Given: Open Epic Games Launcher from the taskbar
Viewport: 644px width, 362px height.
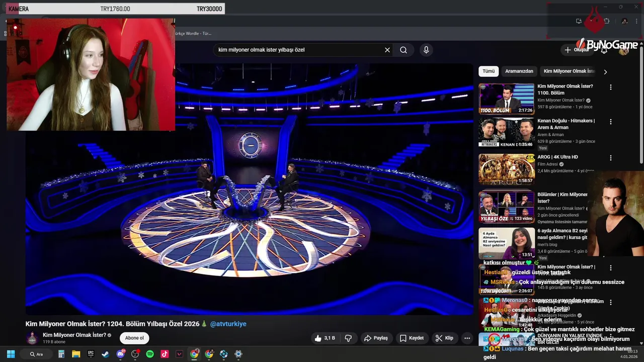Looking at the screenshot, I should tap(91, 354).
